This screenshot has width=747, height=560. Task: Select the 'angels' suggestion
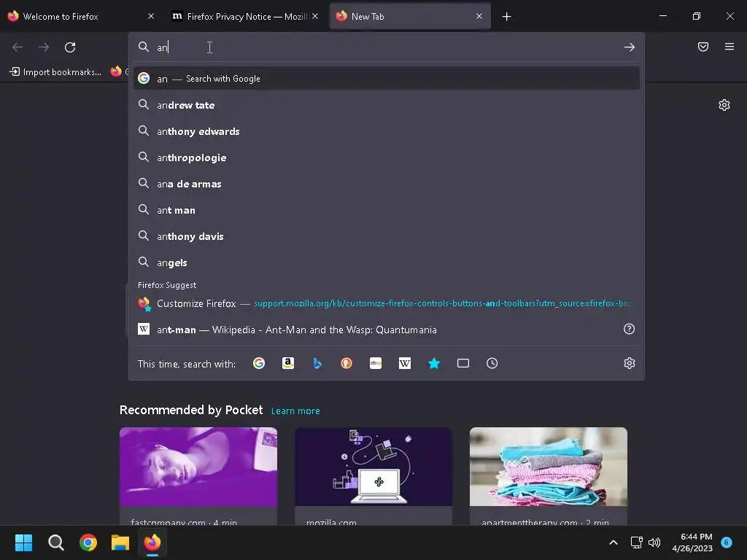(x=387, y=262)
